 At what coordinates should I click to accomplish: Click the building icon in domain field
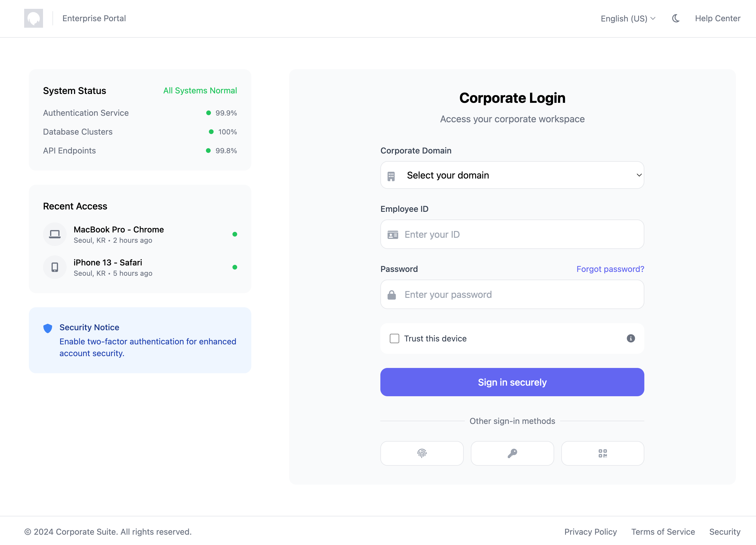pyautogui.click(x=391, y=176)
